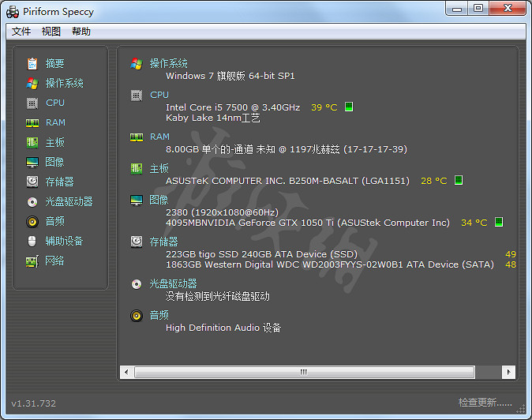532x420 pixels.
Task: Open the 视图 menu
Action: coord(51,32)
